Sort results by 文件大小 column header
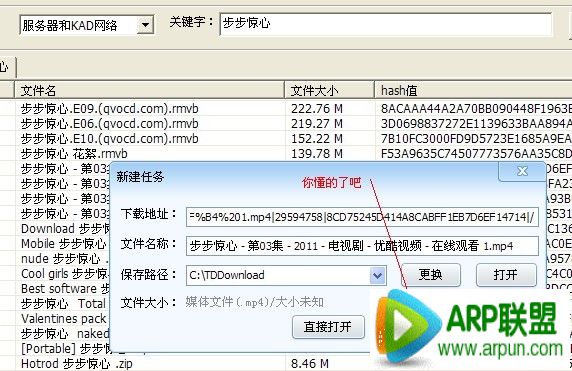Viewport: 572px width, 371px height. pyautogui.click(x=329, y=90)
